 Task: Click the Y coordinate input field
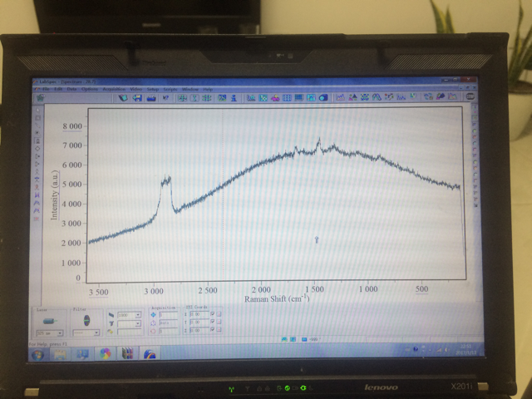199,322
